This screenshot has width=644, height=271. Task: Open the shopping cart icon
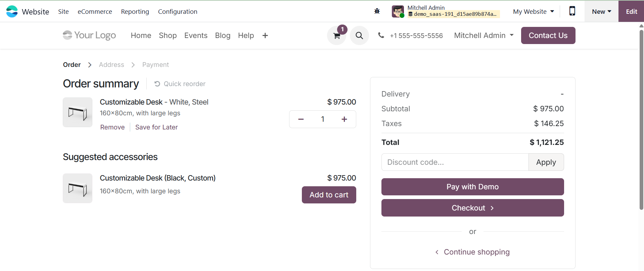(336, 36)
